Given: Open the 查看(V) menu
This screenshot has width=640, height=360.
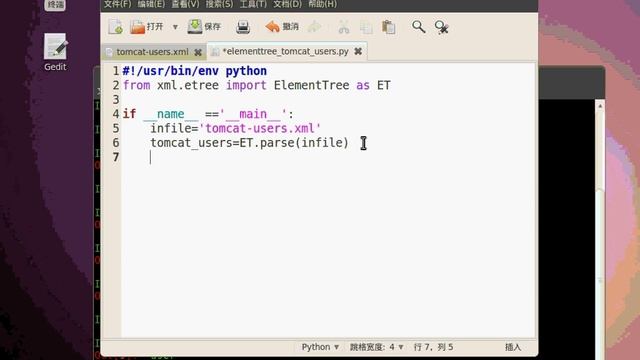Looking at the screenshot, I should (x=185, y=4).
